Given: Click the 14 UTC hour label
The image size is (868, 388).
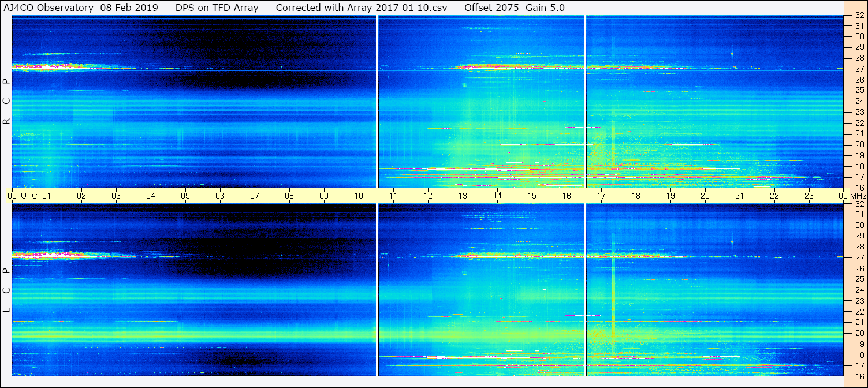Looking at the screenshot, I should [497, 196].
